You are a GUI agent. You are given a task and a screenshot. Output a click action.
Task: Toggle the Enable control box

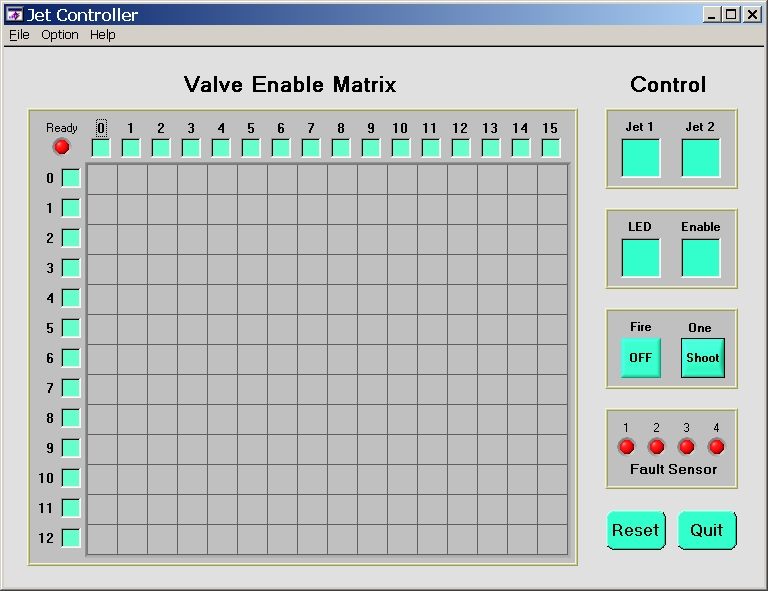pos(700,258)
